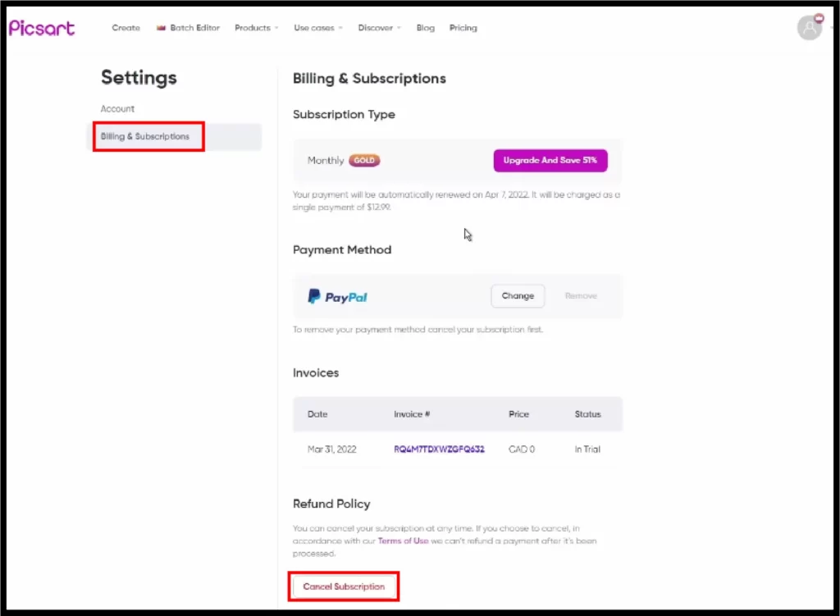
Task: Expand the Discover dropdown
Action: 379,28
